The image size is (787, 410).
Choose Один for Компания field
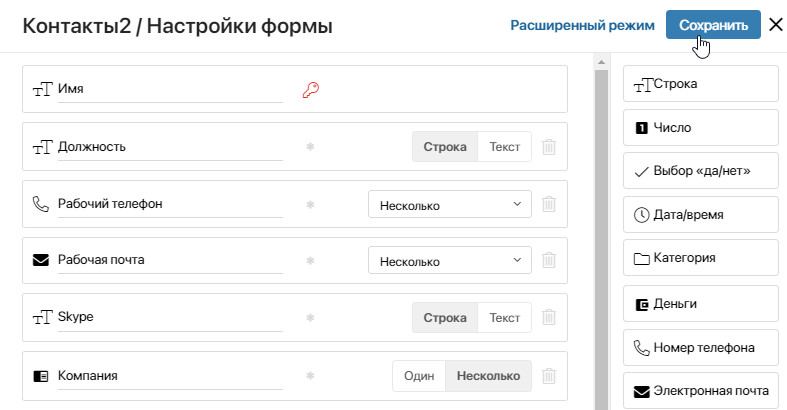coord(419,376)
